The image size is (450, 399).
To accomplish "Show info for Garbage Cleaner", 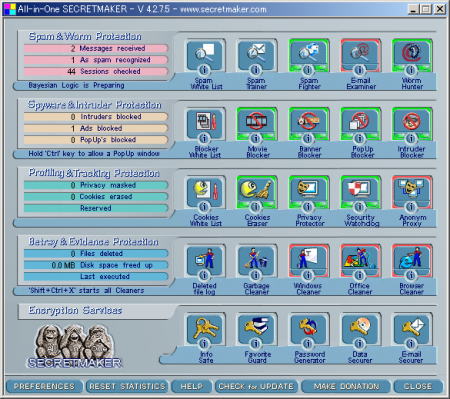I will click(256, 275).
